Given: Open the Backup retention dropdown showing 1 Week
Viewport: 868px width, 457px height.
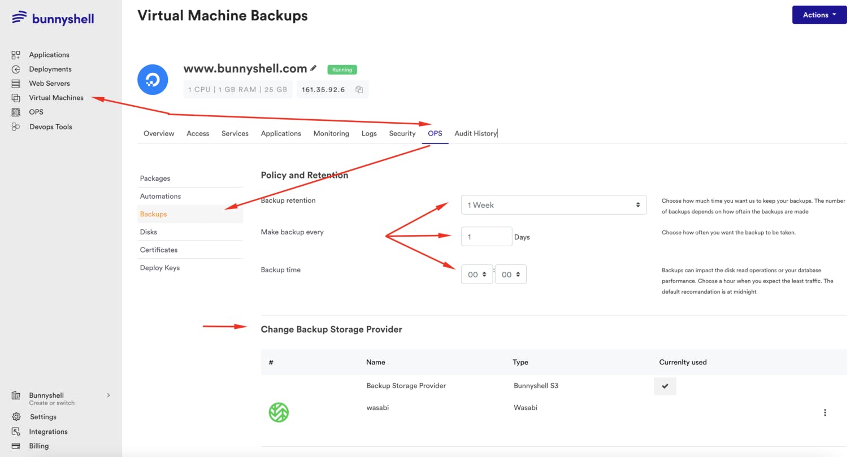Looking at the screenshot, I should 553,205.
